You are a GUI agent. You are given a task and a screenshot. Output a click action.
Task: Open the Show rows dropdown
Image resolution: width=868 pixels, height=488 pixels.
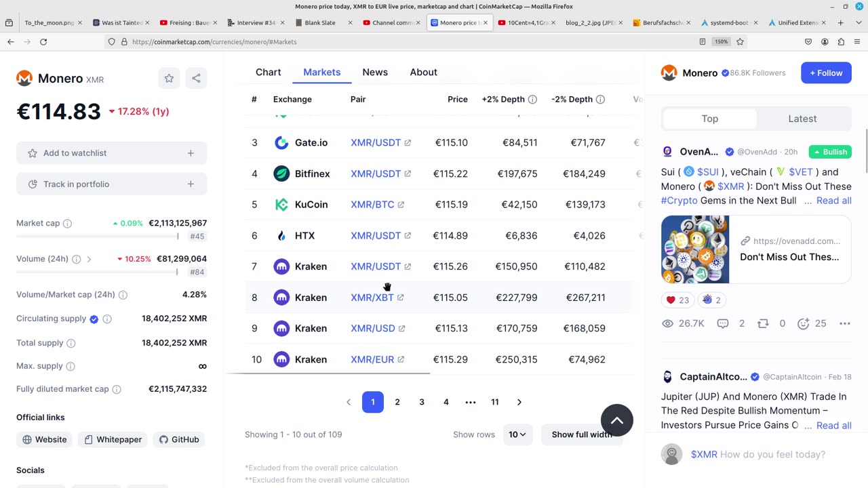pos(517,434)
